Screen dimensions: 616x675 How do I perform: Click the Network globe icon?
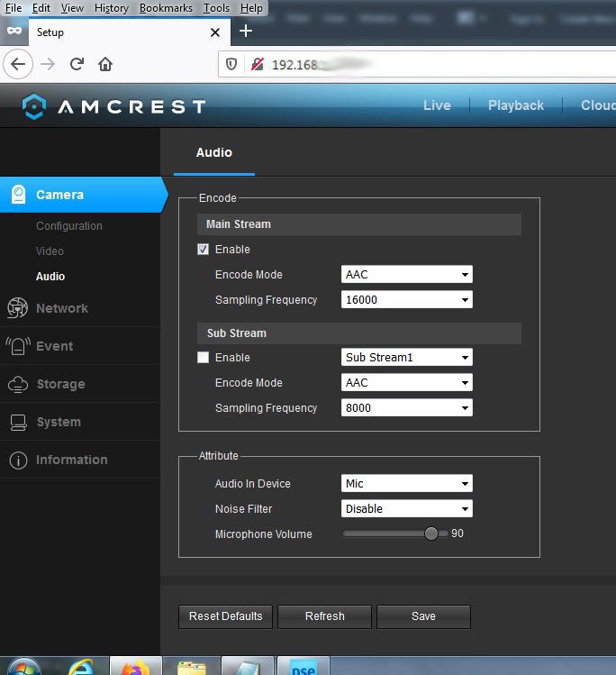pyautogui.click(x=18, y=308)
